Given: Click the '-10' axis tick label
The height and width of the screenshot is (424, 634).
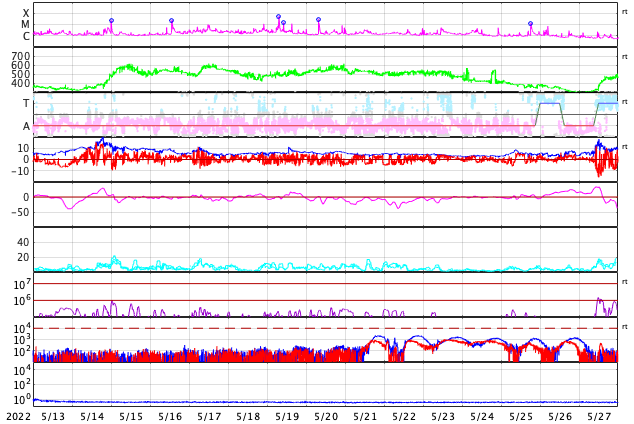Looking at the screenshot, I should pyautogui.click(x=20, y=171).
